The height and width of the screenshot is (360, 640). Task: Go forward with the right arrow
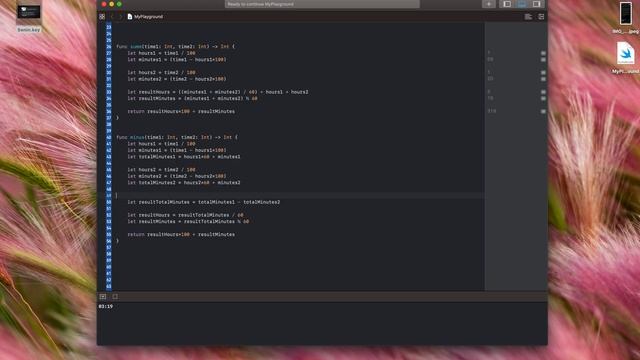[x=120, y=17]
